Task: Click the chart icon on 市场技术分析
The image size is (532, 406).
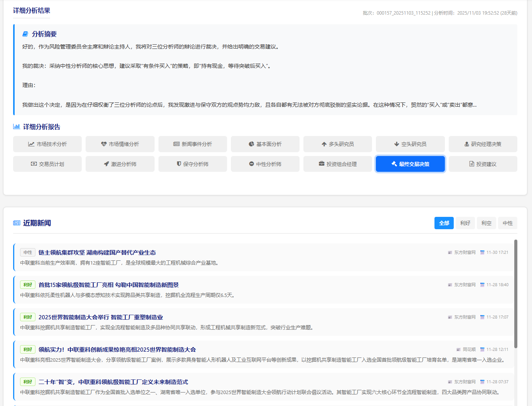Action: point(31,144)
